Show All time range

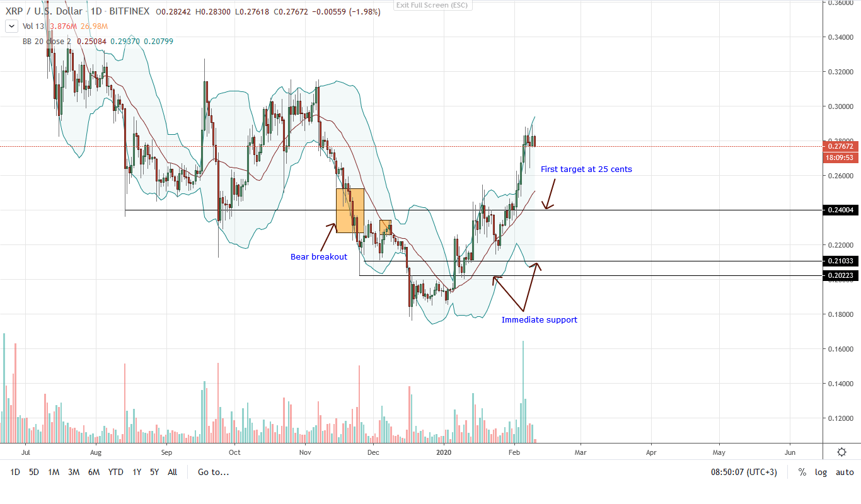pos(172,472)
